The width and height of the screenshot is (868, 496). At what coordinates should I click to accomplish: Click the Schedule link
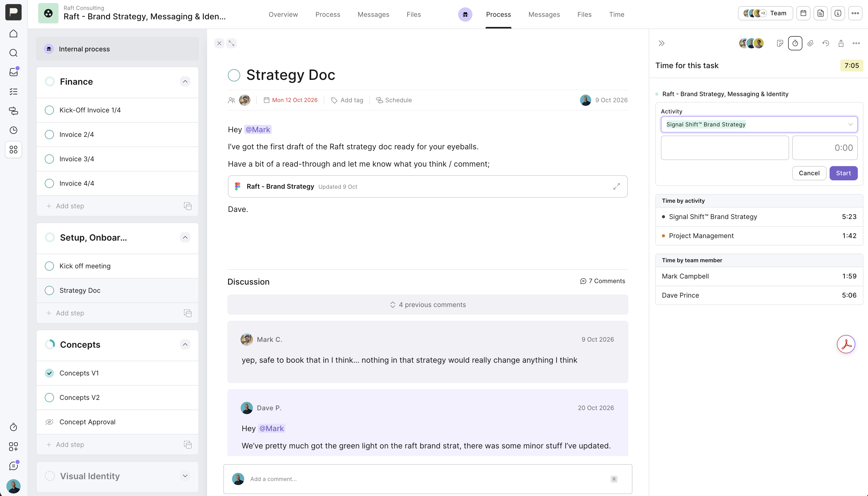394,100
